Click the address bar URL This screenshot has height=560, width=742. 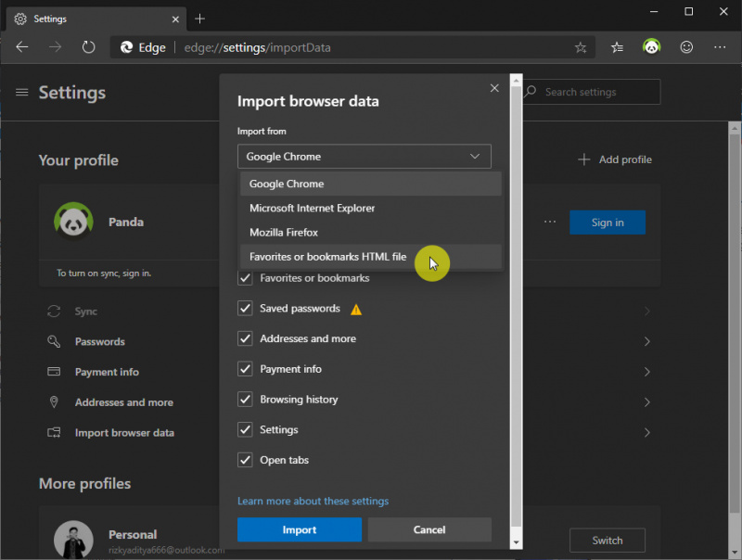258,48
